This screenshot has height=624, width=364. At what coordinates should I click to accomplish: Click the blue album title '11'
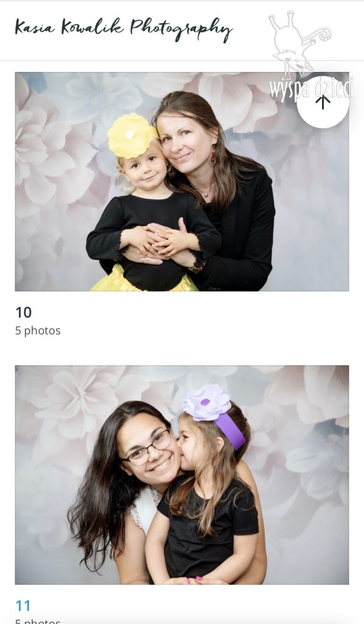click(x=23, y=606)
